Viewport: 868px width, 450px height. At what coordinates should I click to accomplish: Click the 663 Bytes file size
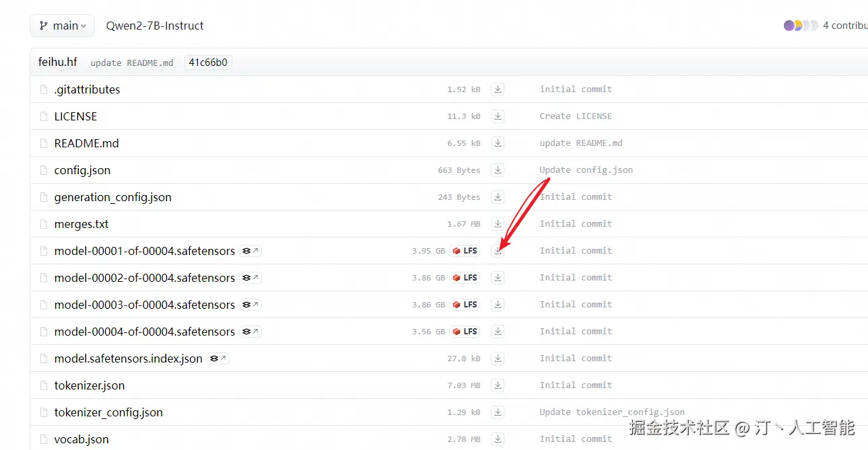459,170
